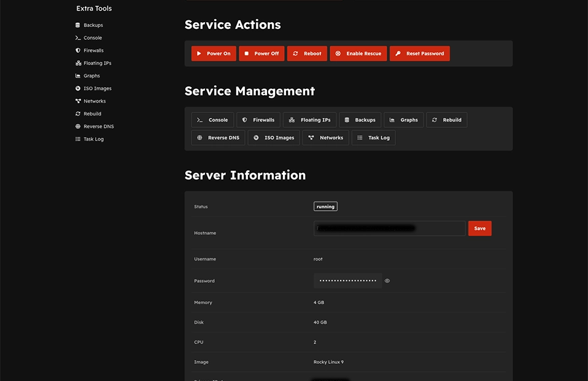The image size is (588, 381).
Task: Open Firewalls in Service Management
Action: click(258, 120)
